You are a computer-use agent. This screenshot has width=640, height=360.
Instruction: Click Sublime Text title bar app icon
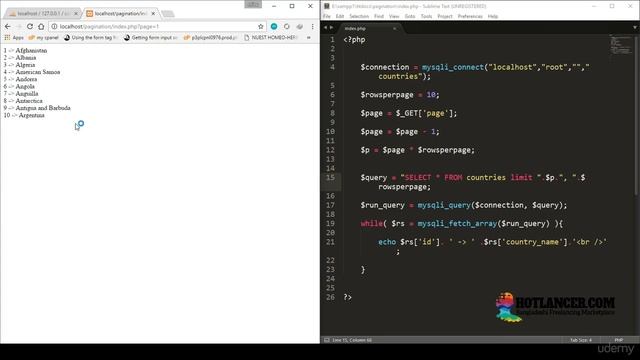(x=327, y=6)
